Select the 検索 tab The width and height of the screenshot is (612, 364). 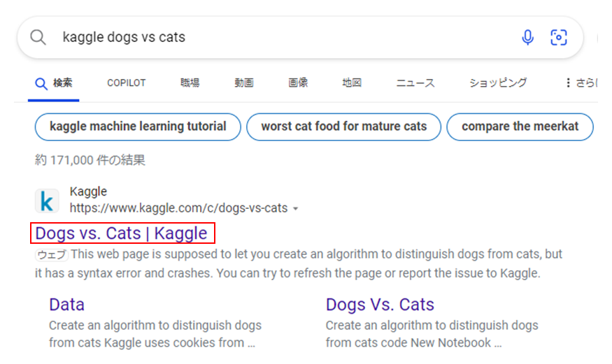pos(53,83)
